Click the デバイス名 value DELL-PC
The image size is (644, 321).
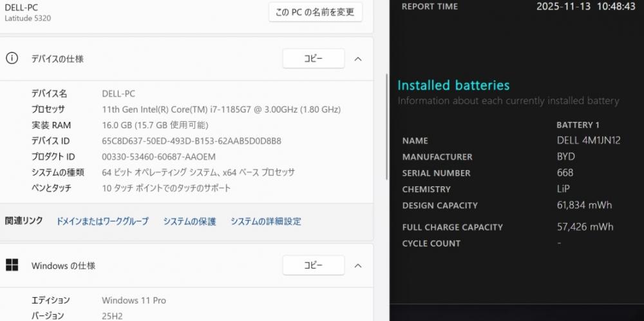point(118,93)
